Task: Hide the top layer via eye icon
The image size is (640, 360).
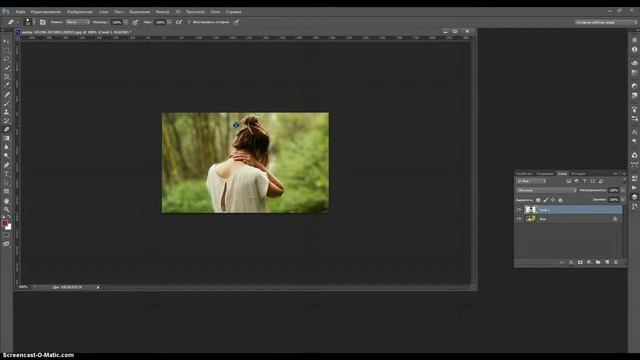Action: click(519, 210)
